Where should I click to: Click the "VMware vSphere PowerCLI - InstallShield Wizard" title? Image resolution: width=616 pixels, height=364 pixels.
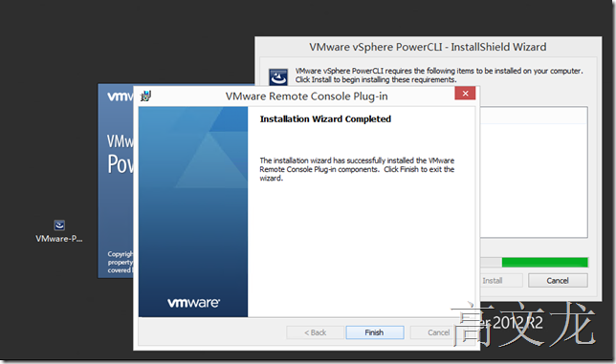click(428, 47)
